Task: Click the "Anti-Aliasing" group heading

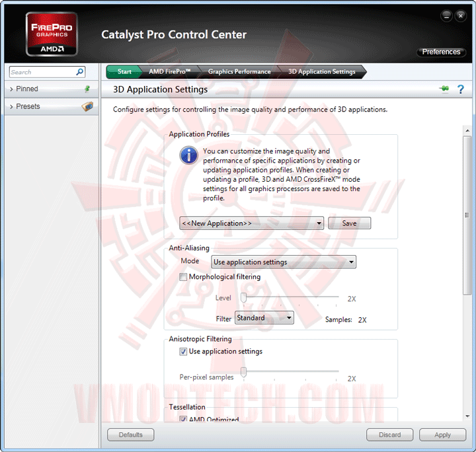Action: 189,248
